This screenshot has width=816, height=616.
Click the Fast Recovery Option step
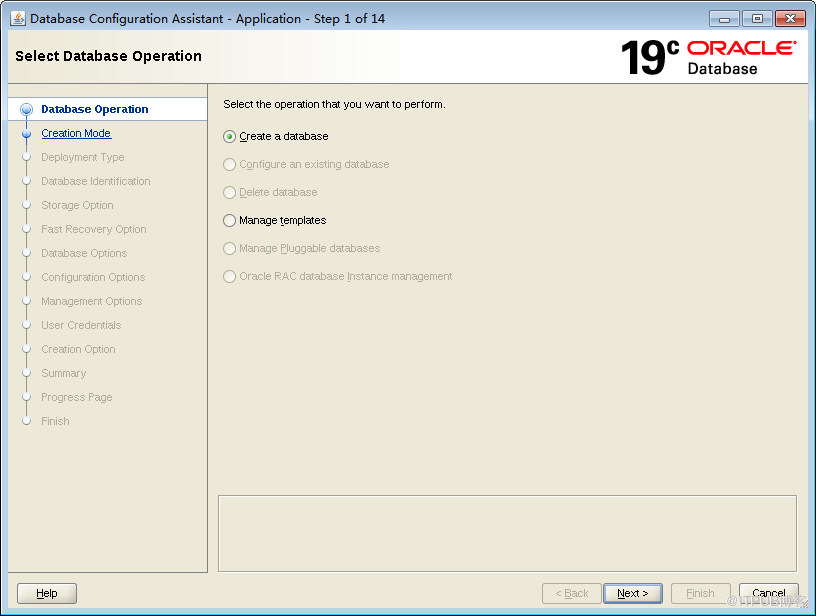click(x=94, y=229)
